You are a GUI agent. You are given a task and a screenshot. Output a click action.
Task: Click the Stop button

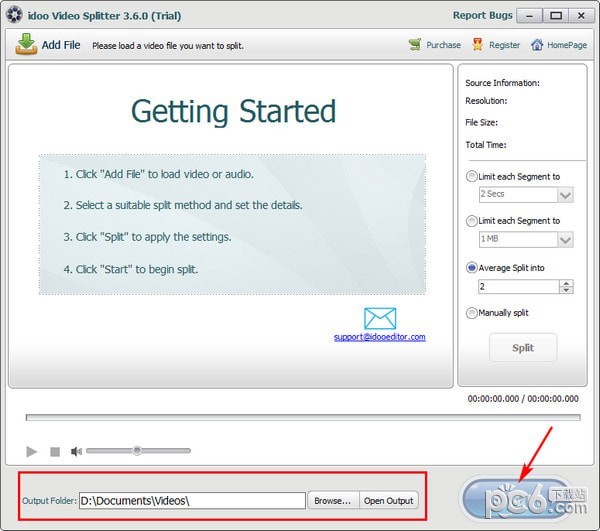55,452
